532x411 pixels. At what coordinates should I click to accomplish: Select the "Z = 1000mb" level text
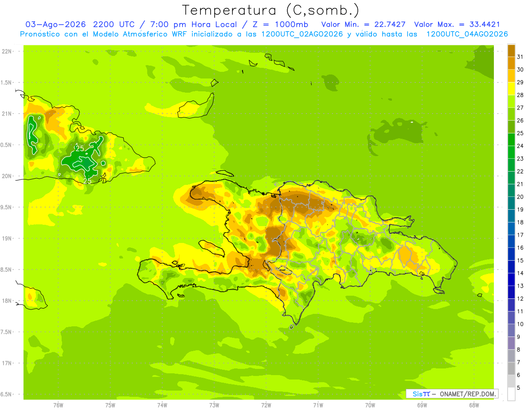pyautogui.click(x=280, y=24)
